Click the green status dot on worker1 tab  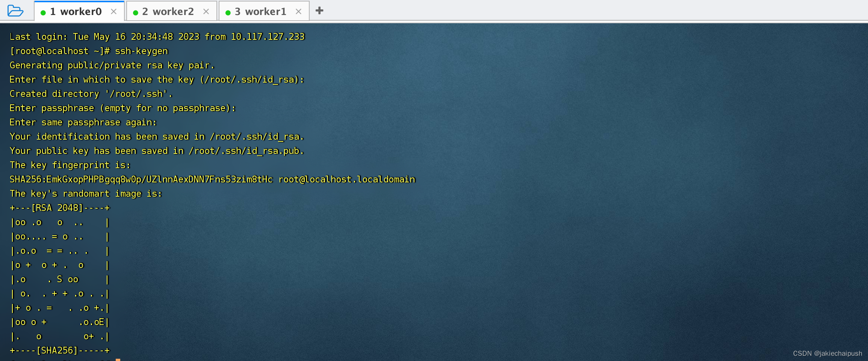click(228, 13)
